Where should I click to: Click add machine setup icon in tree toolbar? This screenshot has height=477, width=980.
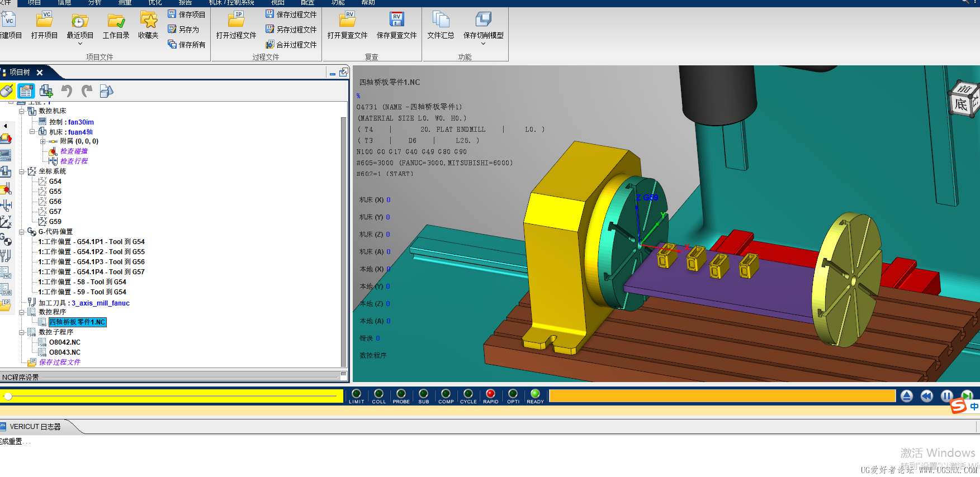(x=46, y=91)
